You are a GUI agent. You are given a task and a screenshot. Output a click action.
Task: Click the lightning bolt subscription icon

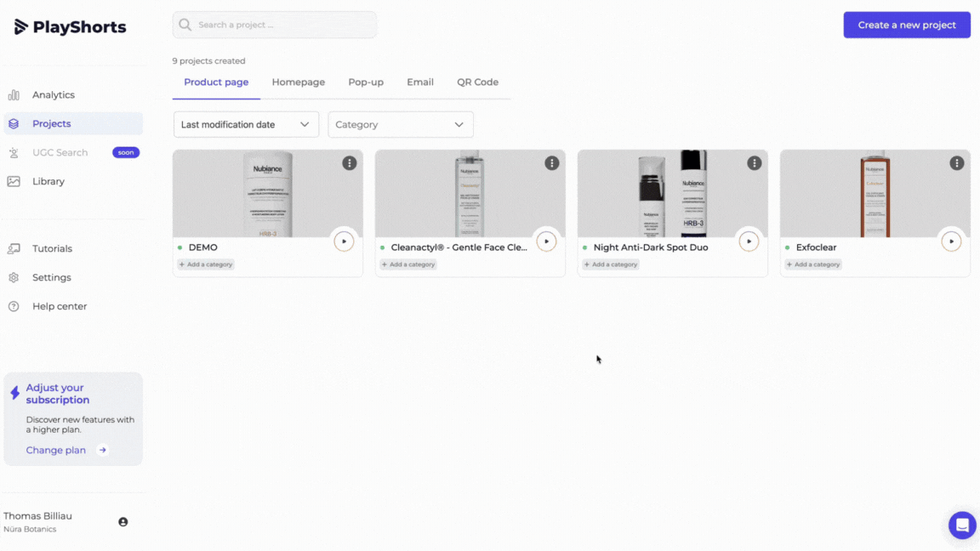point(15,393)
